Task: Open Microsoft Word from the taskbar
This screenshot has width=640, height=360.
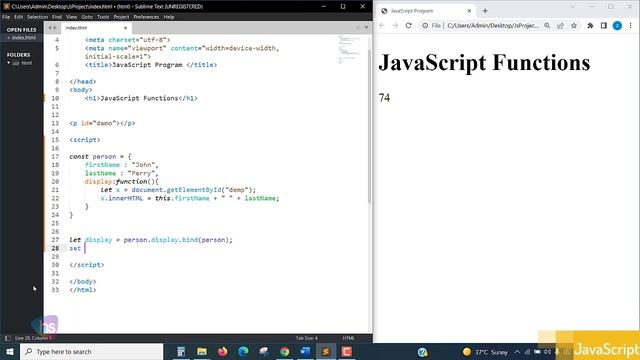Action: click(x=305, y=351)
